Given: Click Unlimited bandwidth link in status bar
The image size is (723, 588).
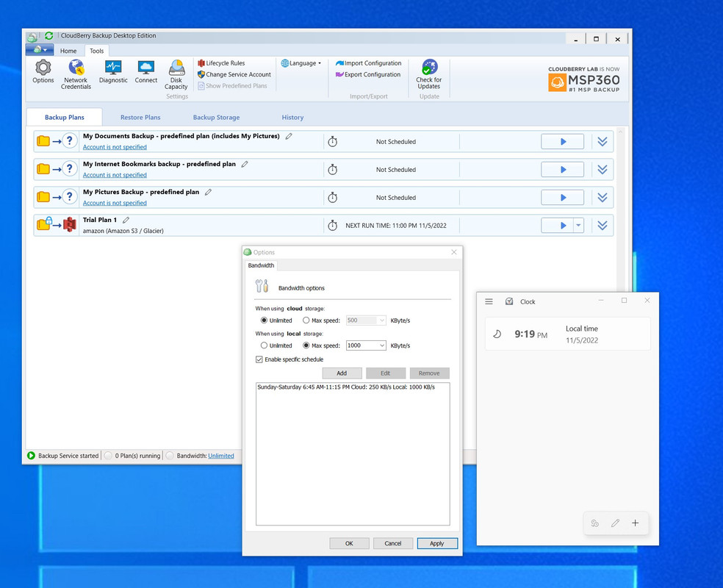Looking at the screenshot, I should click(x=221, y=456).
